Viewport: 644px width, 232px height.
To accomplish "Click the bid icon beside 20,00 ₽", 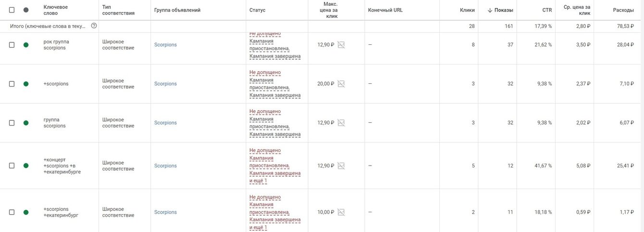I will coord(341,84).
